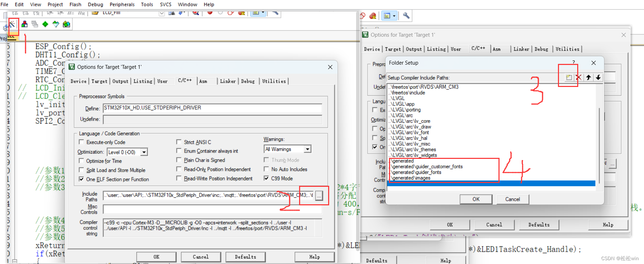Click Help in Options dialog over code editor

coord(314,257)
